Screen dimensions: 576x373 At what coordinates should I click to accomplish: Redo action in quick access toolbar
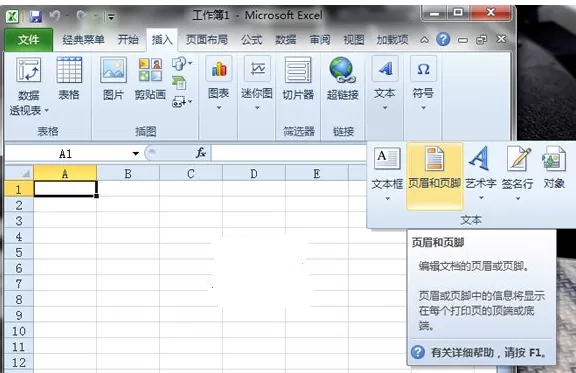click(82, 16)
